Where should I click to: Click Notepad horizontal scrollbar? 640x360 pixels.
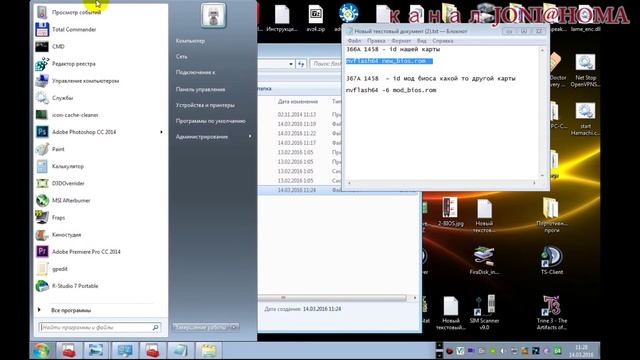[x=442, y=183]
